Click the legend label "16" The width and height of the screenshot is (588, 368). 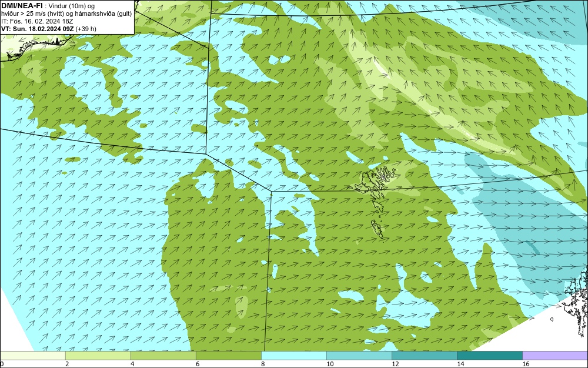pyautogui.click(x=526, y=364)
